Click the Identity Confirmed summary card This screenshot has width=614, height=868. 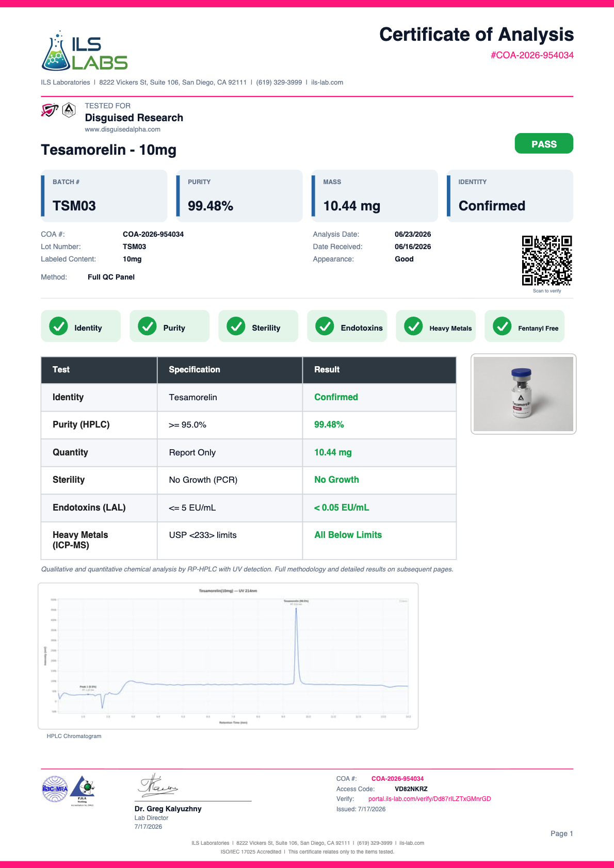tap(510, 196)
